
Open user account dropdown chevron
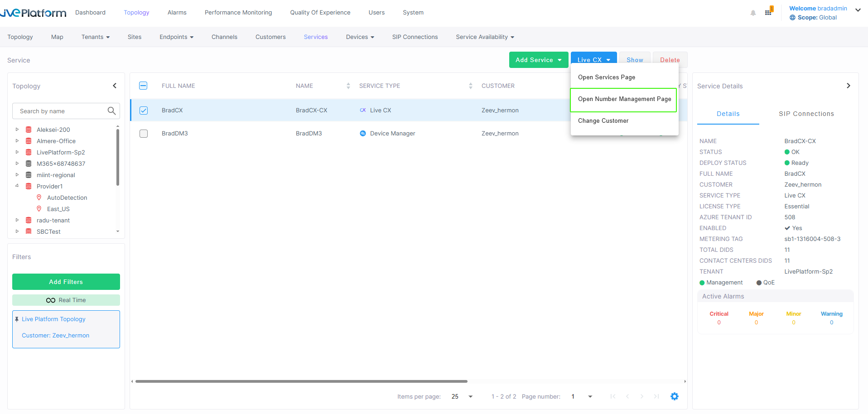coord(858,10)
